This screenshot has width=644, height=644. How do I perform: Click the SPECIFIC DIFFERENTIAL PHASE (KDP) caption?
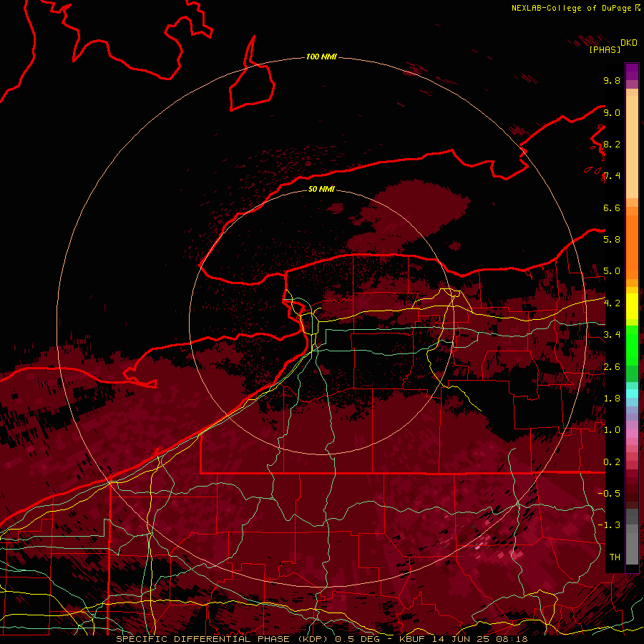pyautogui.click(x=223, y=639)
